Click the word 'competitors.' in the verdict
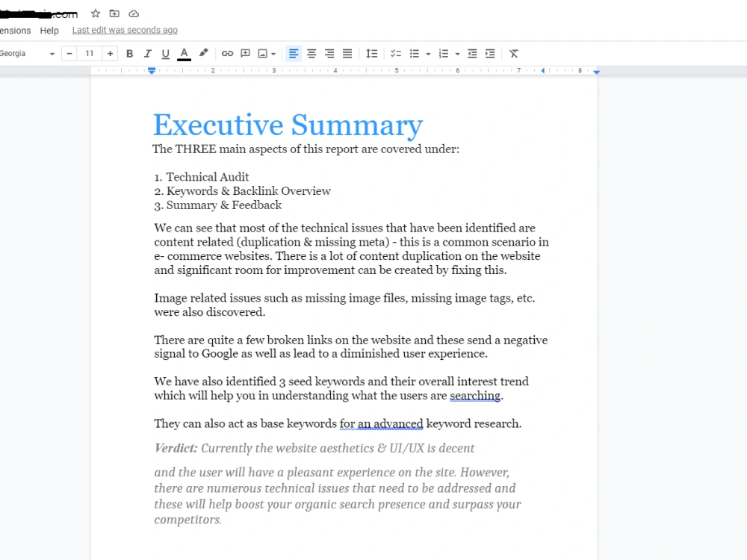 187,520
